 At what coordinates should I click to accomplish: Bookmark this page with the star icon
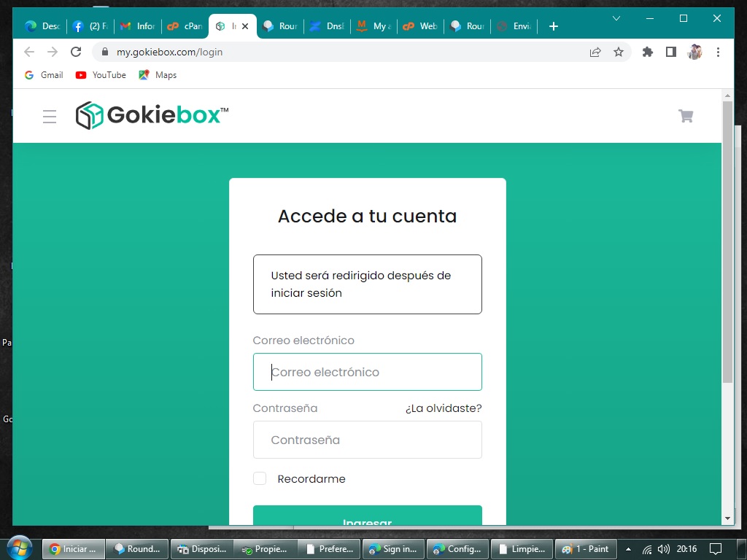(619, 52)
